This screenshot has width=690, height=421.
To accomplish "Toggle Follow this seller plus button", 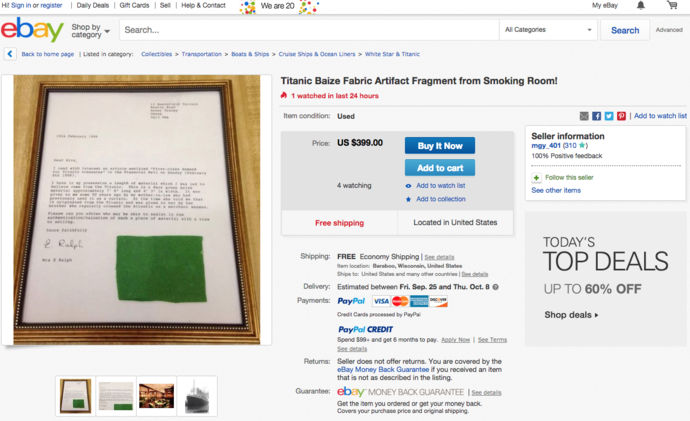I will (x=536, y=178).
